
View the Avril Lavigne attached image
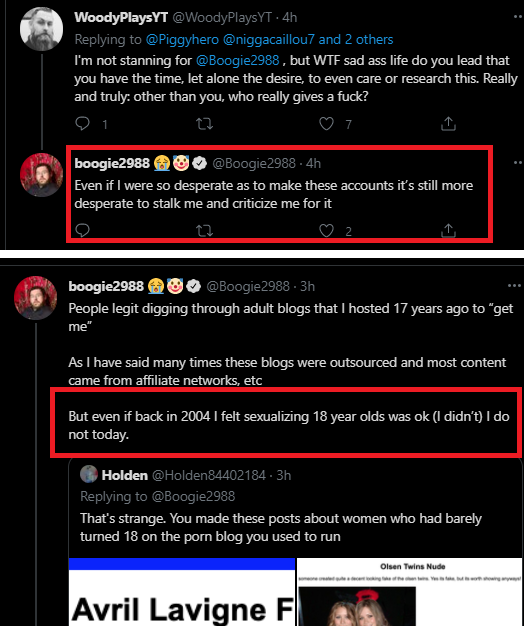pos(182,592)
